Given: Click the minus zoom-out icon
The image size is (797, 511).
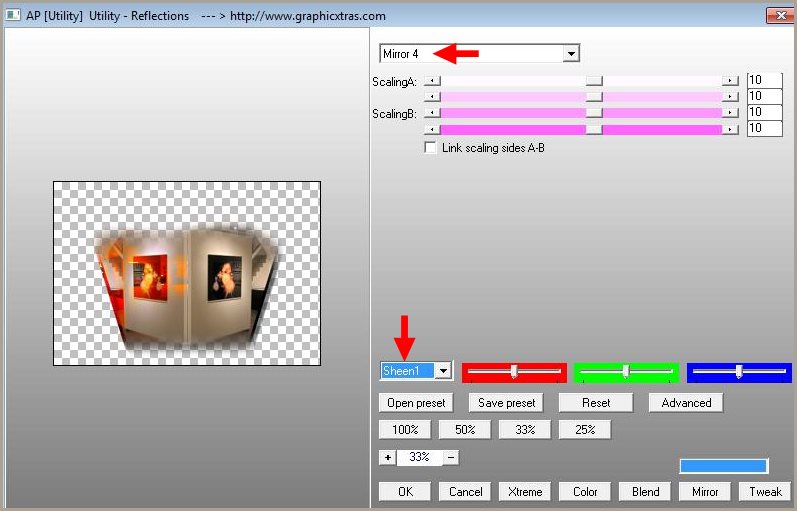Looking at the screenshot, I should click(x=451, y=457).
